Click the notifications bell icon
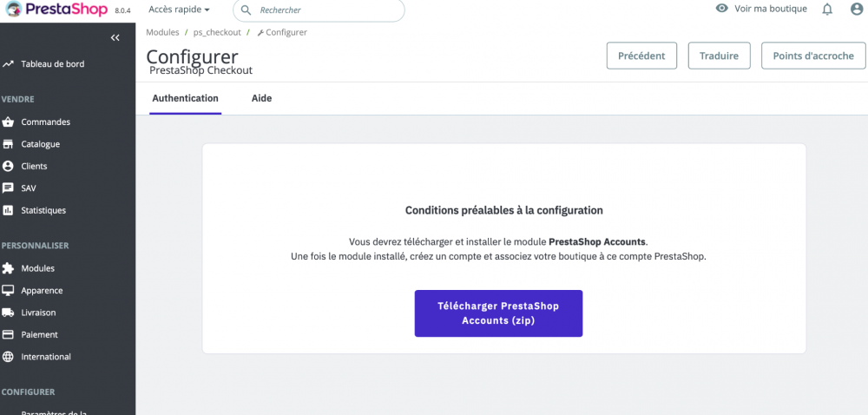The image size is (868, 415). coord(827,10)
